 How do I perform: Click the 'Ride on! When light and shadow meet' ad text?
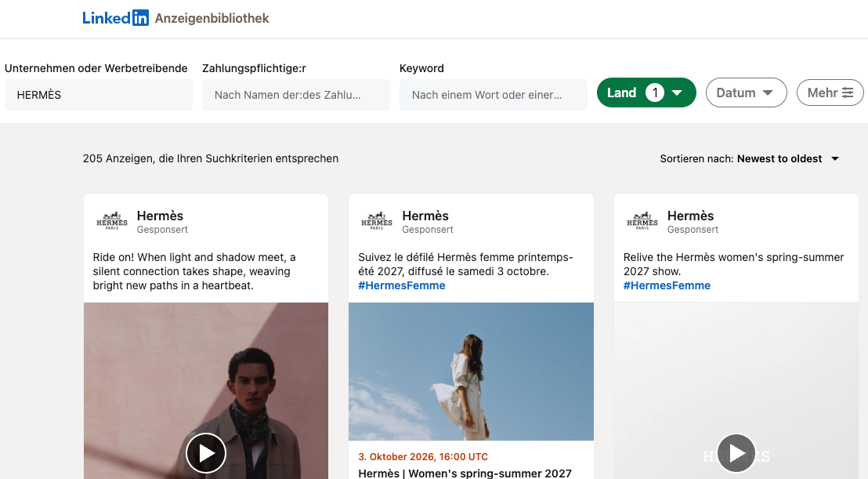pos(194,271)
